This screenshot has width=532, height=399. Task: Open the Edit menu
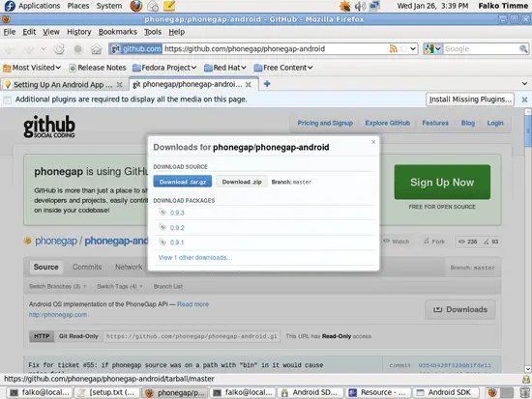tap(29, 32)
